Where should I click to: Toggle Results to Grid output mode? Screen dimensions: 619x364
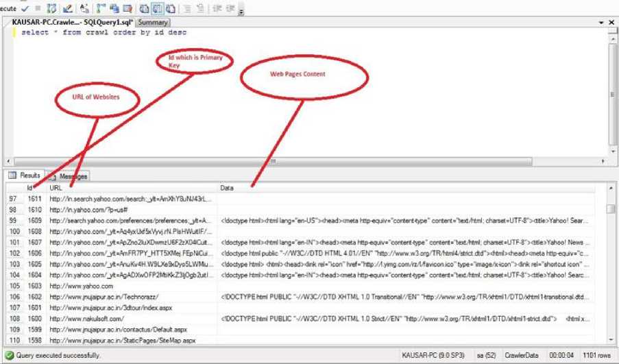point(157,8)
